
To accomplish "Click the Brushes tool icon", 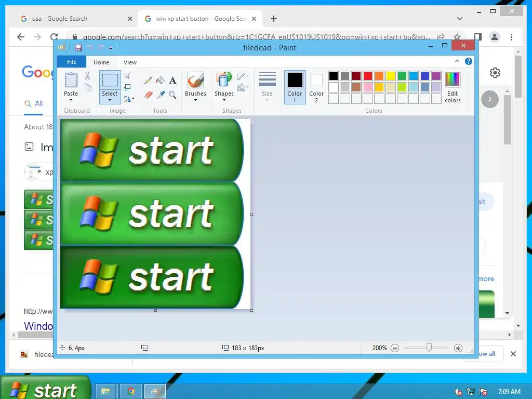I will coord(196,80).
